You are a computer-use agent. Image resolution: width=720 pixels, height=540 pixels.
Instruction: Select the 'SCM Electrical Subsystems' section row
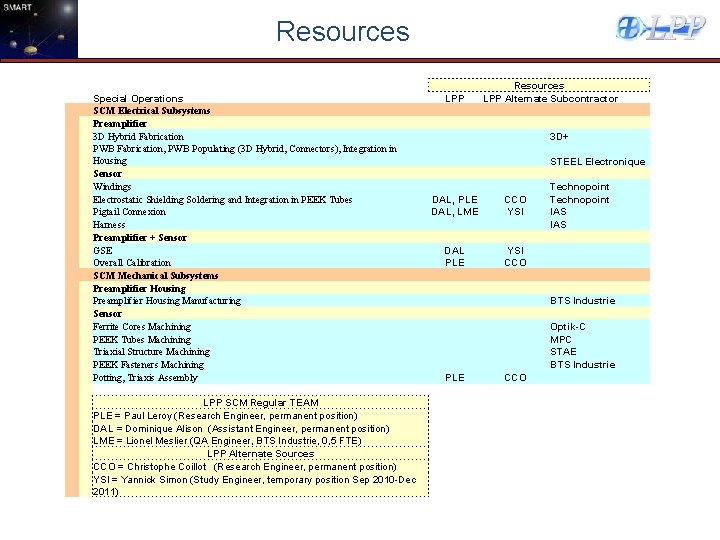point(357,110)
